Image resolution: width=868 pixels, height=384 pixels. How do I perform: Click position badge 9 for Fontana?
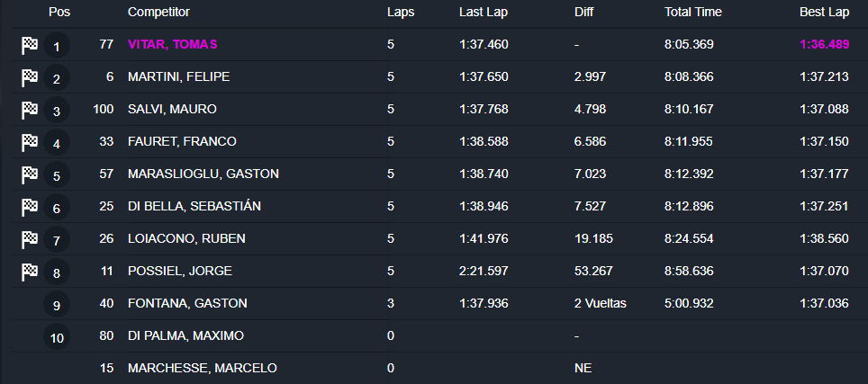(x=56, y=305)
